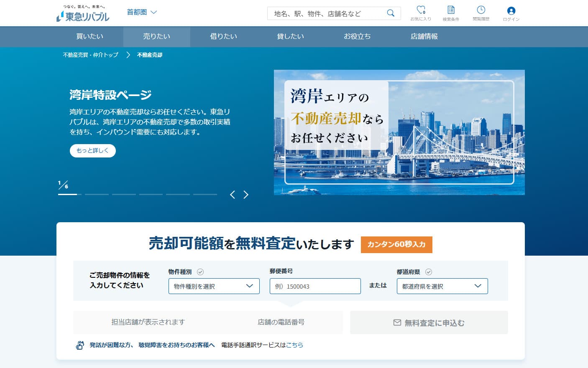Advance carousel with the right arrow
The height and width of the screenshot is (368, 588).
pos(246,195)
